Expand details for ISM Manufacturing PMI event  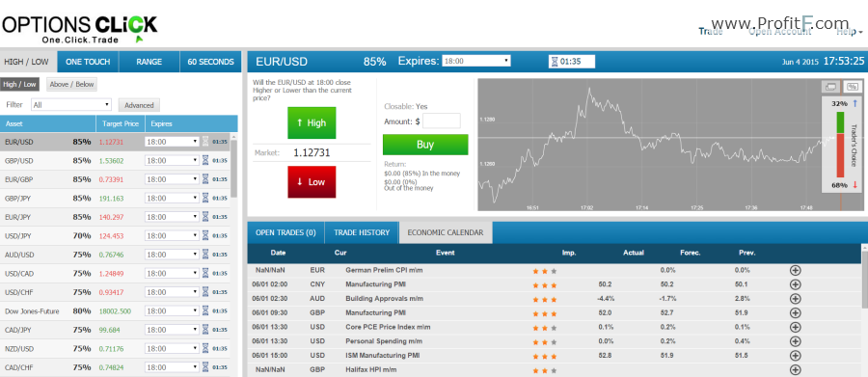point(795,356)
